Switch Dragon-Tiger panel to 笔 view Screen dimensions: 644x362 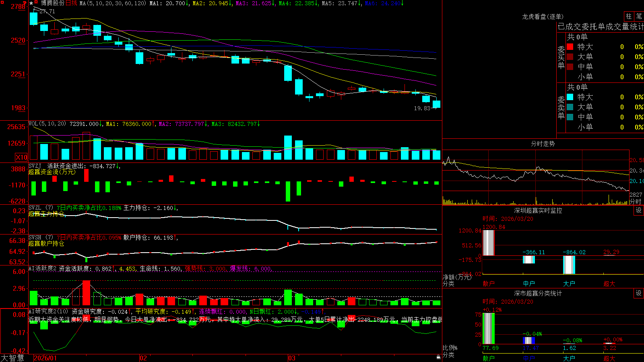click(639, 16)
